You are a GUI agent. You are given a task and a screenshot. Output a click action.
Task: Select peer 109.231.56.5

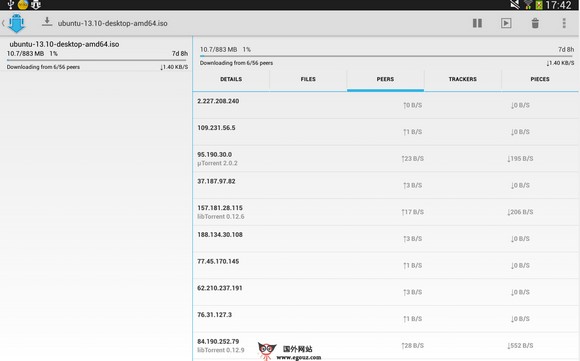pyautogui.click(x=385, y=132)
